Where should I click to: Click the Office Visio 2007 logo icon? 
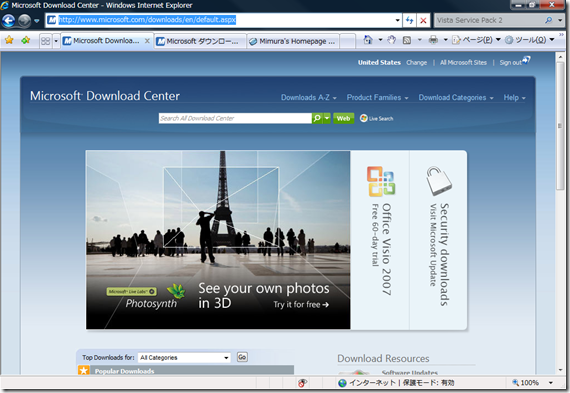tap(381, 181)
